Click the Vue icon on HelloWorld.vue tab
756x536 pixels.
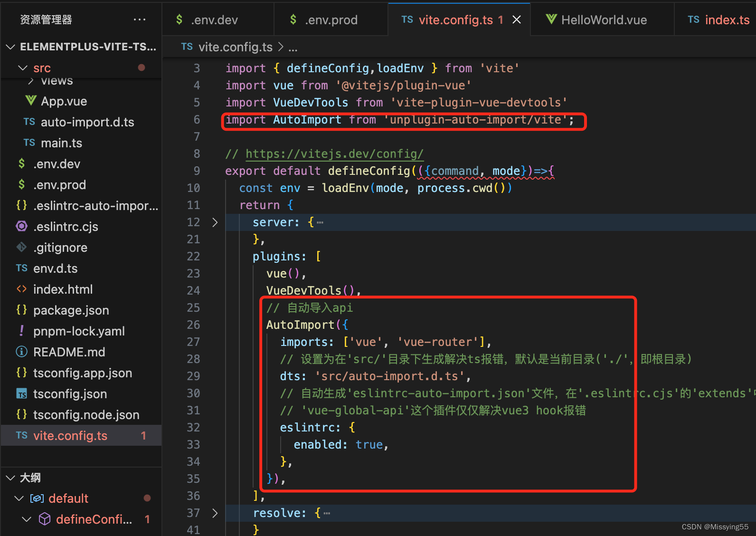tap(551, 19)
